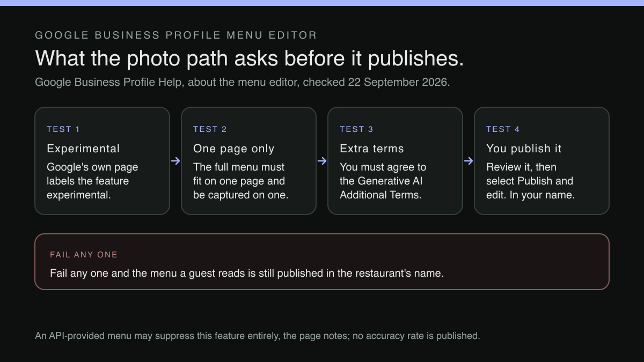
Task: Click the 'TEST 3' label
Action: point(356,129)
